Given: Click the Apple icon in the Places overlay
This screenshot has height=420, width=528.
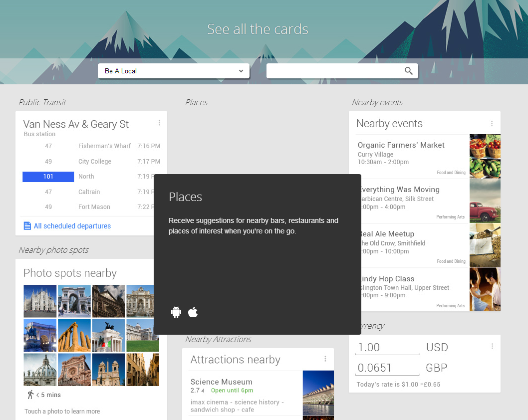Looking at the screenshot, I should (193, 312).
